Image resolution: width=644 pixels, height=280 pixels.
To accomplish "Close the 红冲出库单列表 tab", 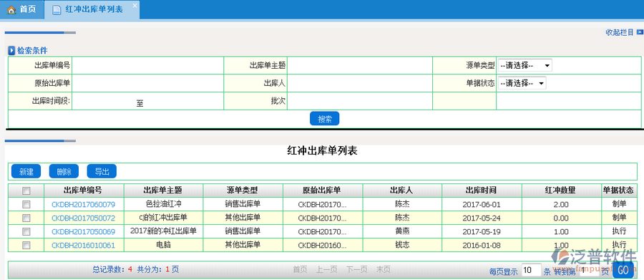I will [x=135, y=5].
